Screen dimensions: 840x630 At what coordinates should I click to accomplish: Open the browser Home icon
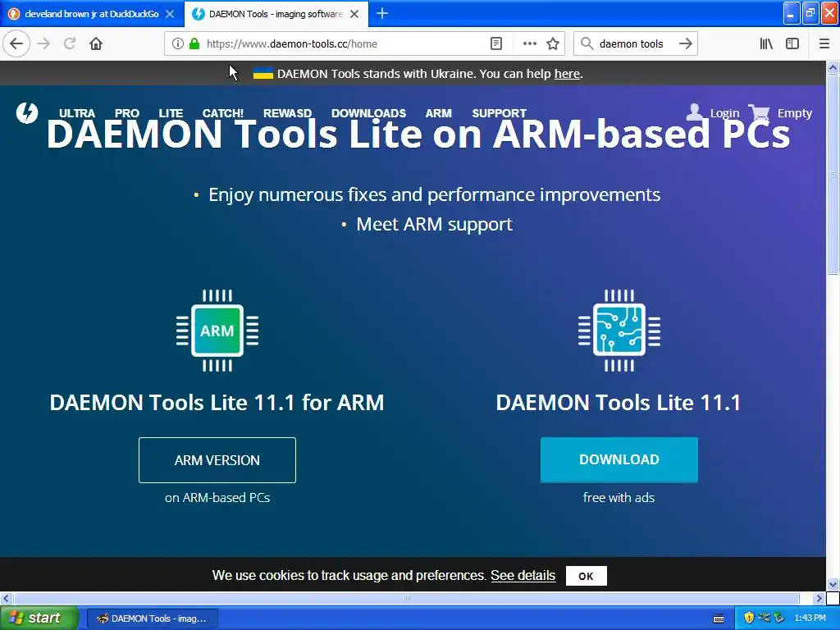click(96, 44)
